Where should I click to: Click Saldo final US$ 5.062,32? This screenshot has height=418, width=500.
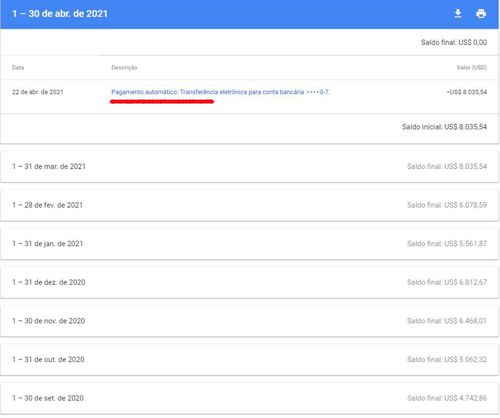pos(447,360)
